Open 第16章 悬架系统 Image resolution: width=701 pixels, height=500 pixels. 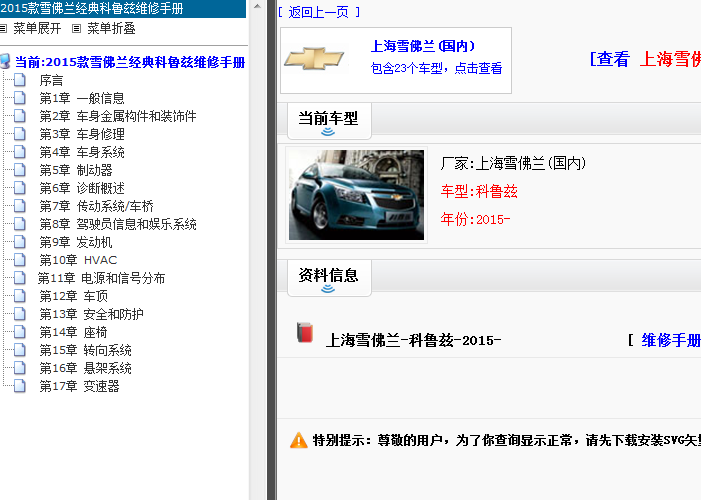click(85, 368)
